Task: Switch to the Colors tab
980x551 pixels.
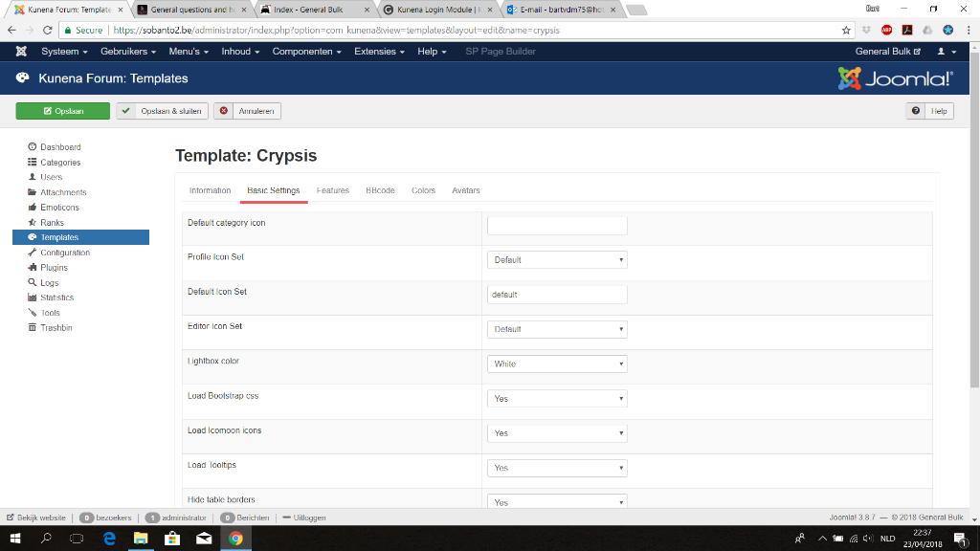Action: coord(423,190)
